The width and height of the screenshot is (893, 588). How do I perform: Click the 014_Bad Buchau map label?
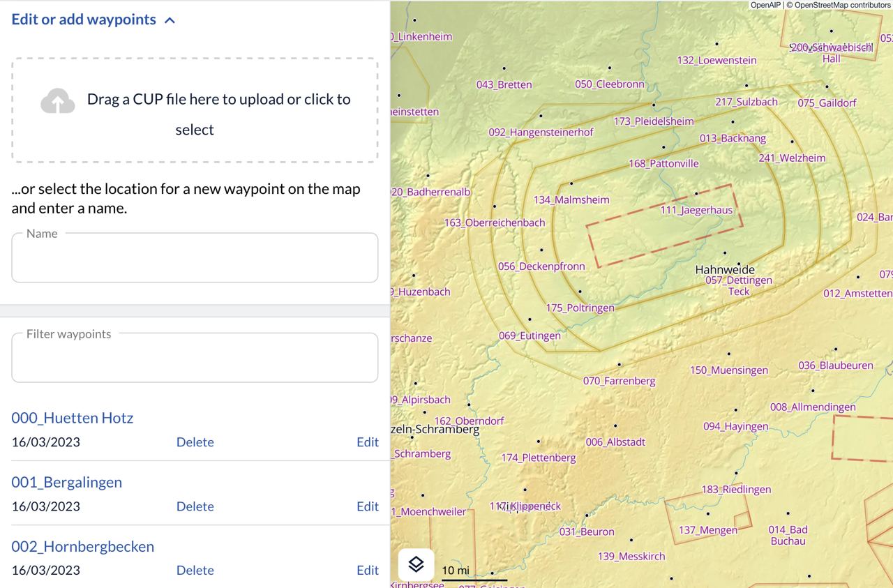pos(788,535)
